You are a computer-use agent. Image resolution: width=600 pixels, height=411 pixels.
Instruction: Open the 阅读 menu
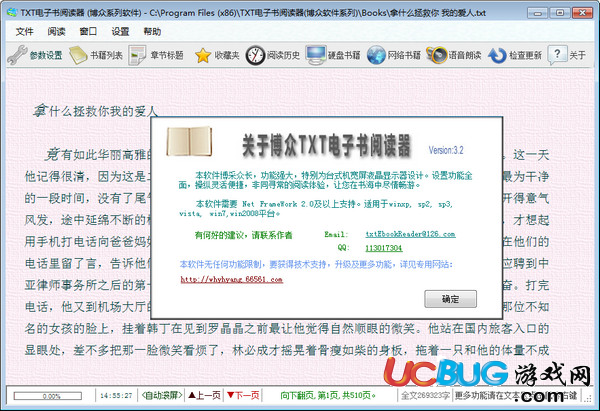click(56, 31)
